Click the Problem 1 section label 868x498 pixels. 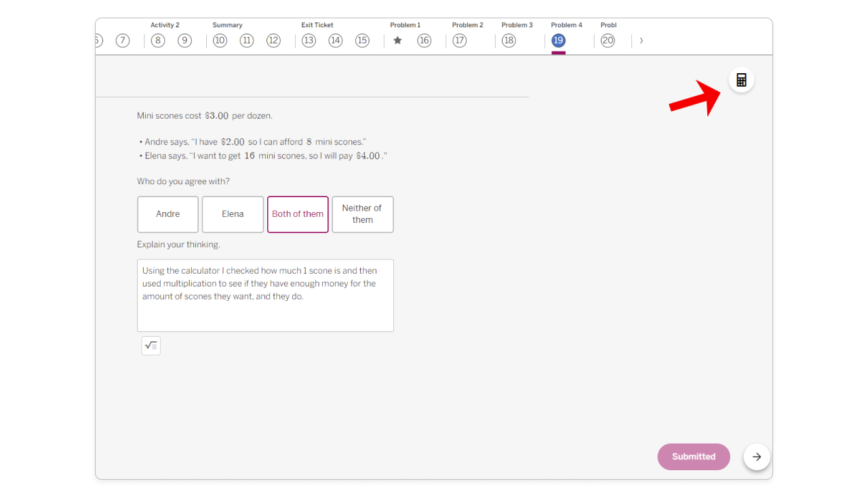406,25
